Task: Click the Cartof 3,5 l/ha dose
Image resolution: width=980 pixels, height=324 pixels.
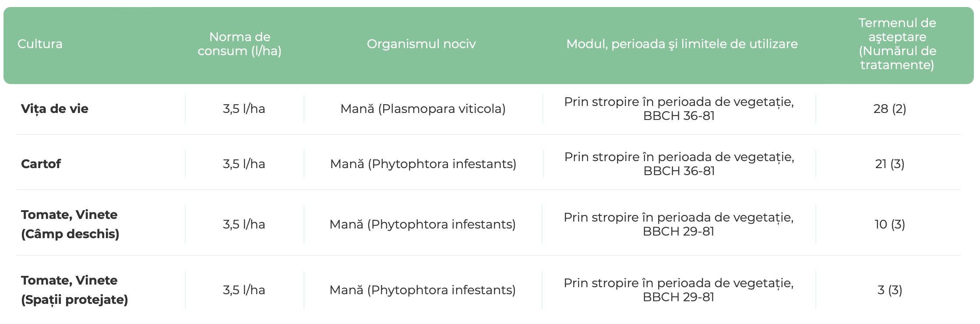Action: (244, 164)
